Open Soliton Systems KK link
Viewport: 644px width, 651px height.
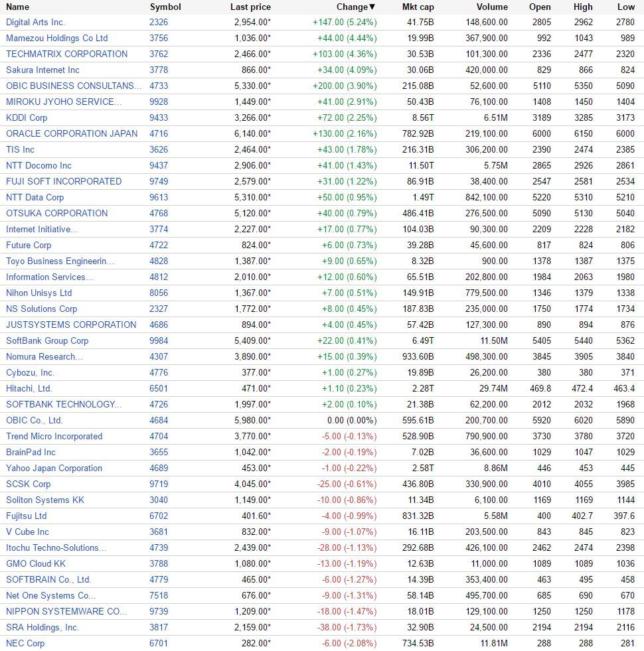(45, 500)
